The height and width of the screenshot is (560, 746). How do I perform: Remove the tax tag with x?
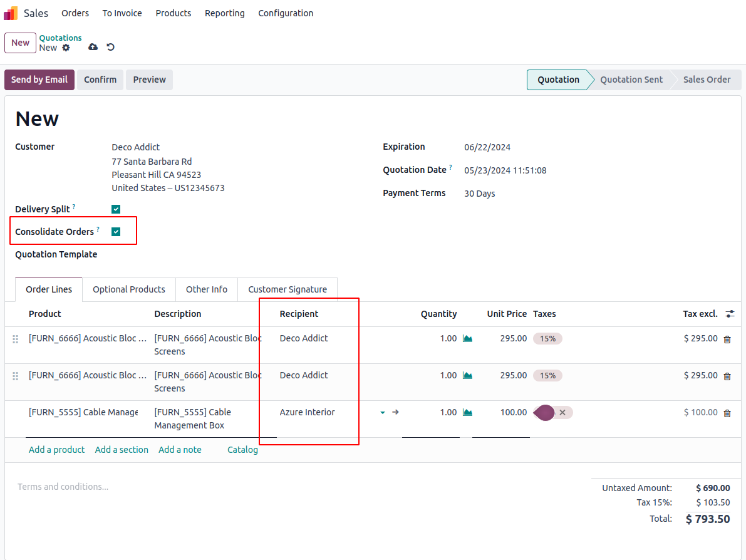pyautogui.click(x=562, y=412)
